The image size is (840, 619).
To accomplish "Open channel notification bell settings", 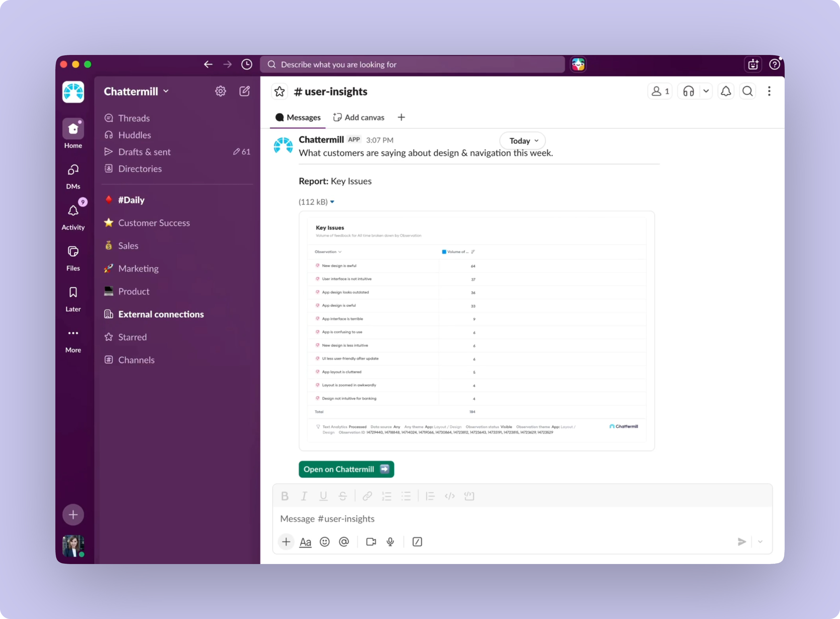I will pos(726,92).
